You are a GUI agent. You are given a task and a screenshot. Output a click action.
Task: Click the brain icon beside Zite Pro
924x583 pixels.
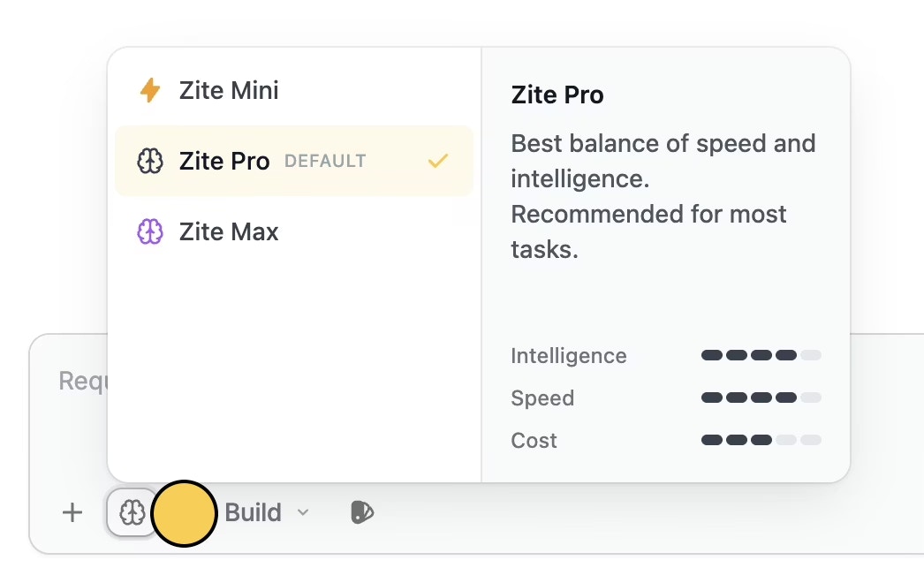point(150,161)
